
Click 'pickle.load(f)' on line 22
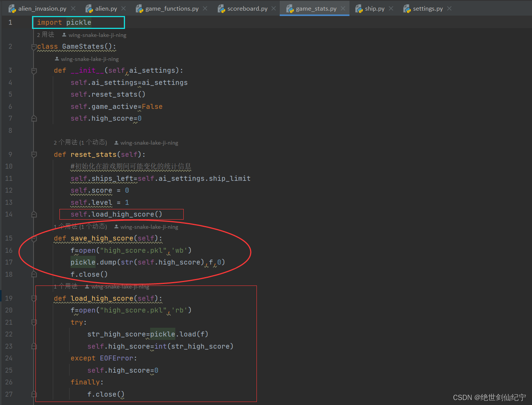click(x=179, y=334)
